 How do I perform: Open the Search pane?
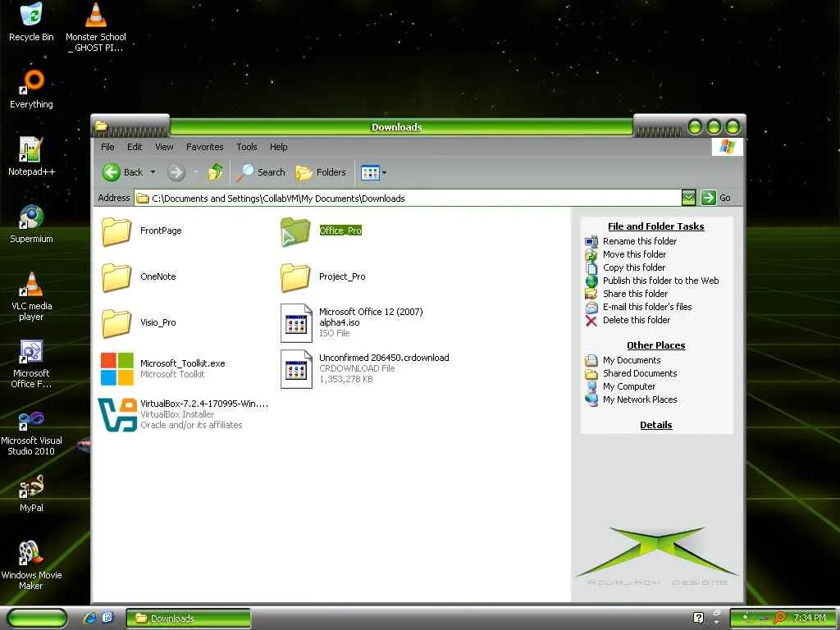(260, 172)
